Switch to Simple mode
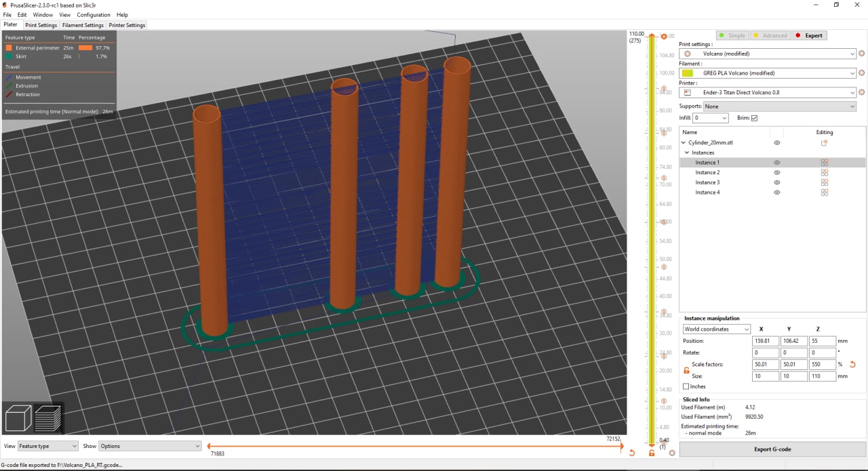 point(732,36)
